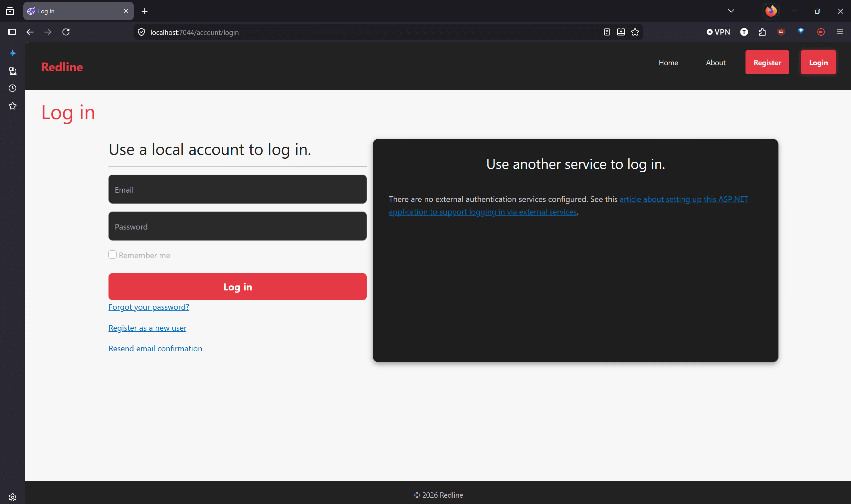Viewport: 851px width, 504px height.
Task: Click the Firefox View icon
Action: tap(10, 11)
